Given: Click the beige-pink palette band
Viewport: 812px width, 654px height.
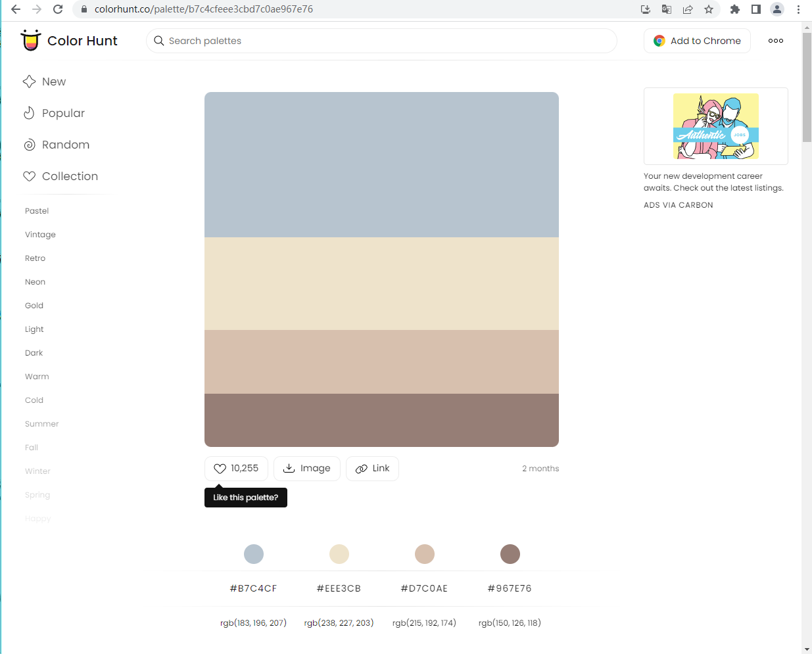Looking at the screenshot, I should [381, 362].
